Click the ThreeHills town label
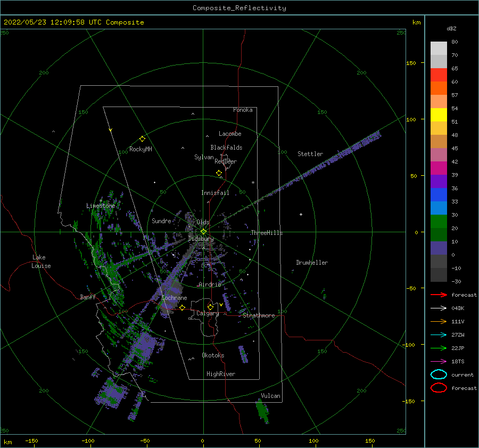The height and width of the screenshot is (448, 479). 267,233
